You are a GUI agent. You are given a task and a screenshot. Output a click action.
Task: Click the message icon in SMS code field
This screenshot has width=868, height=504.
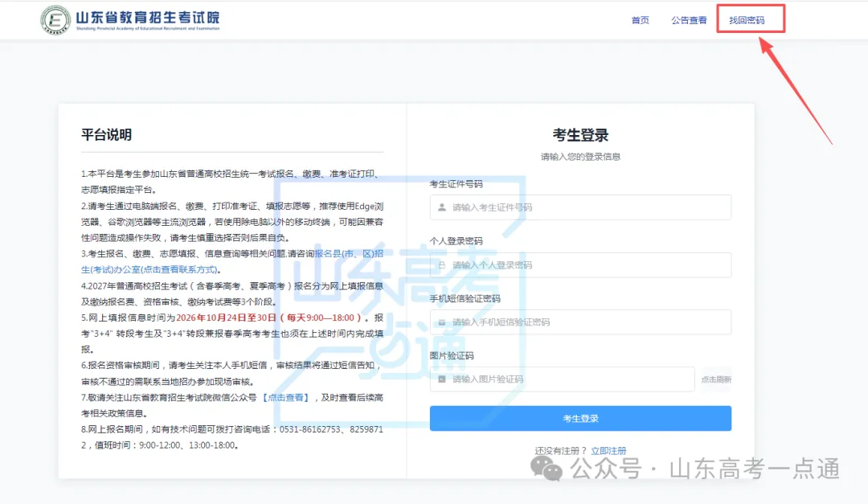click(442, 322)
